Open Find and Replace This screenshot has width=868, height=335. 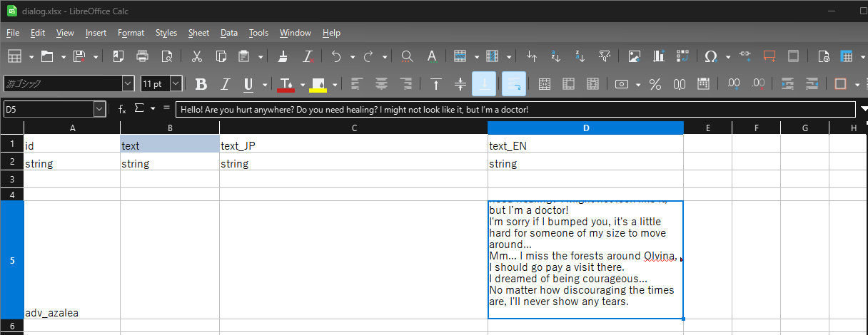pos(407,56)
